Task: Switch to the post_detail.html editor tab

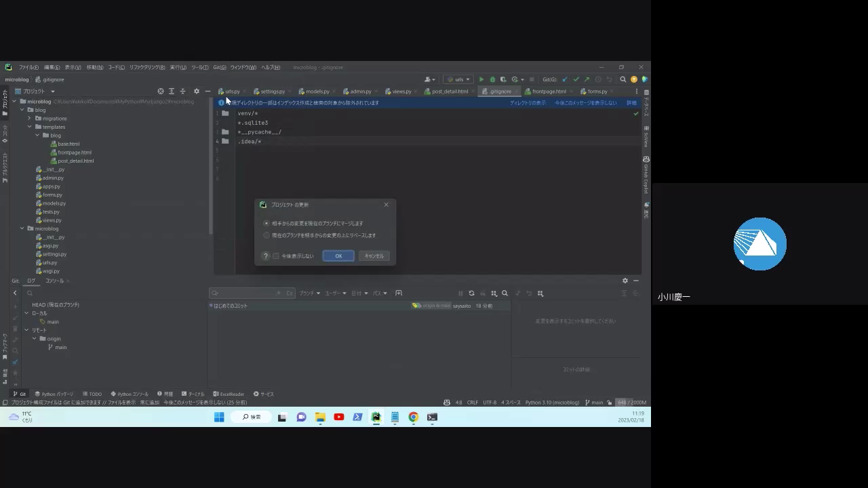Action: pyautogui.click(x=450, y=91)
